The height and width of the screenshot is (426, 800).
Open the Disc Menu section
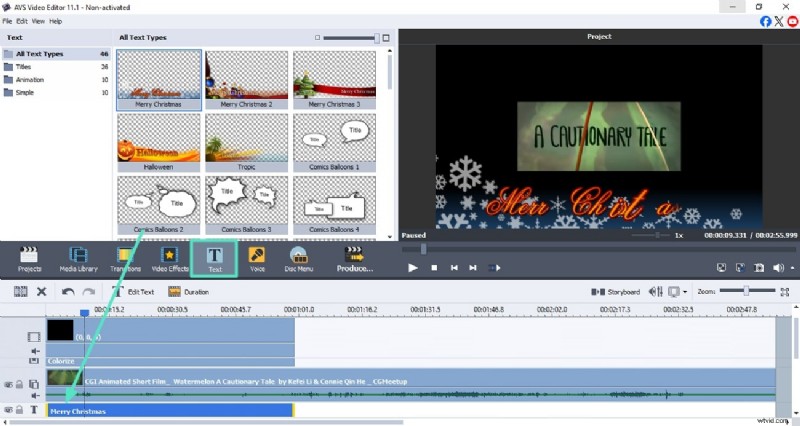[x=298, y=259]
